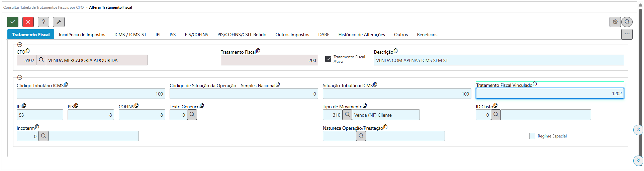Open help with the question mark icon
644x171 pixels.
[43, 22]
